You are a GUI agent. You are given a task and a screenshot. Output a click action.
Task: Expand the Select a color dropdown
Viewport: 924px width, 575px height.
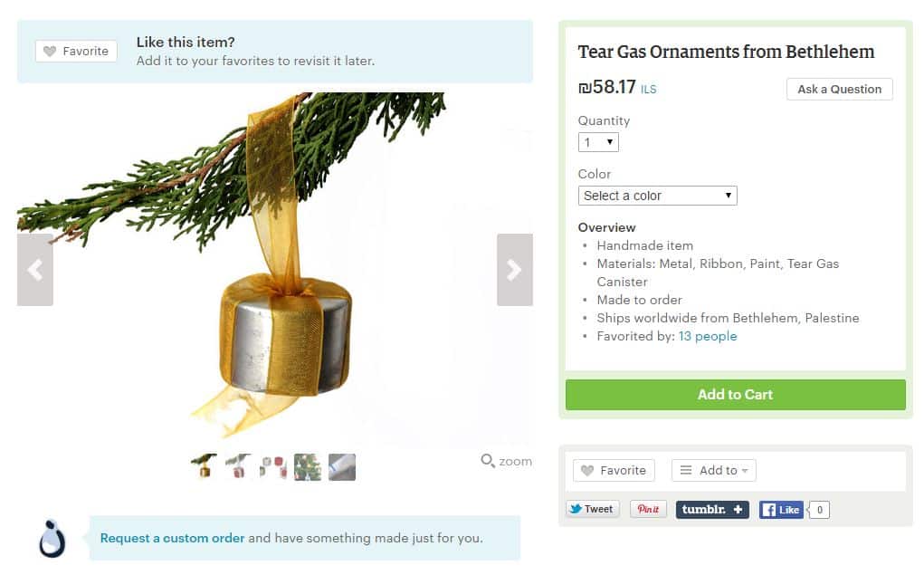coord(657,196)
